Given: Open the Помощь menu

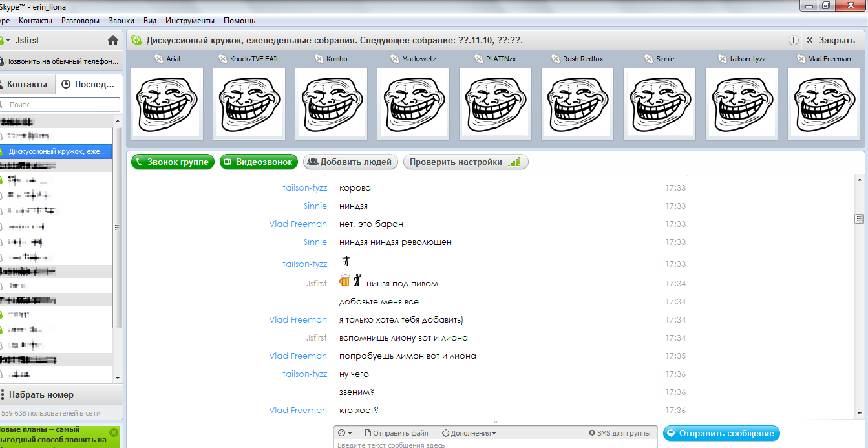Looking at the screenshot, I should 238,21.
